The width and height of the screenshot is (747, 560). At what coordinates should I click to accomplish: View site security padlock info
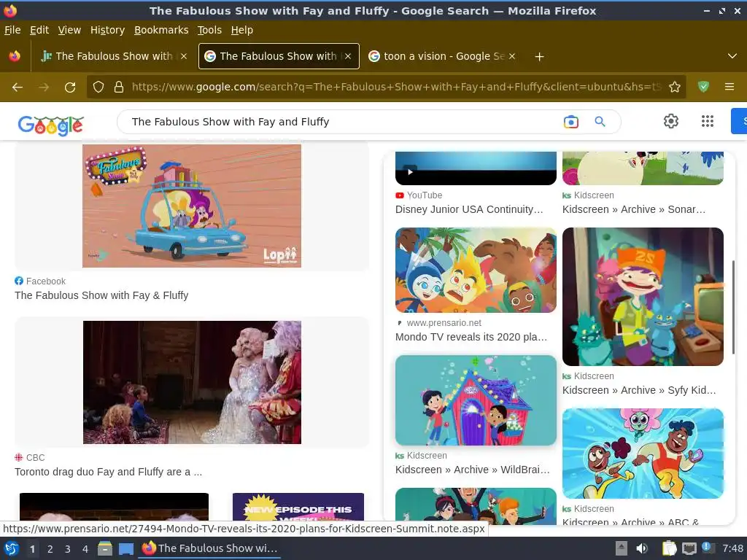[x=119, y=87]
